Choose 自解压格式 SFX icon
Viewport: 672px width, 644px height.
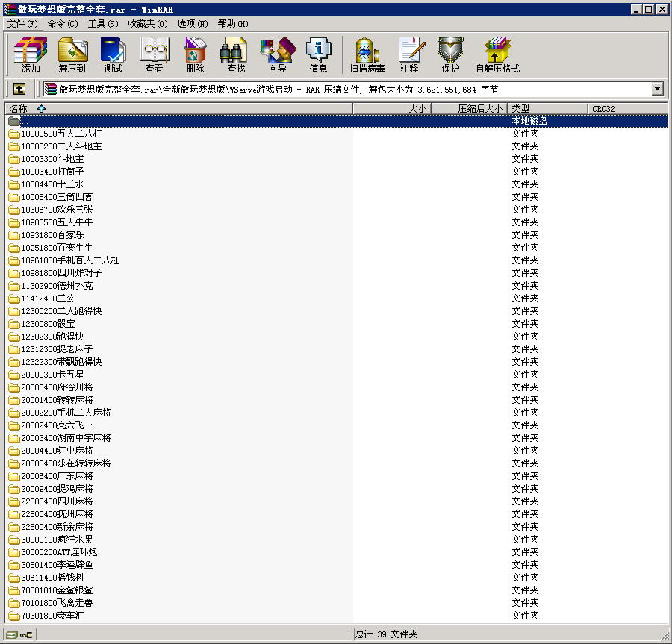pos(497,54)
